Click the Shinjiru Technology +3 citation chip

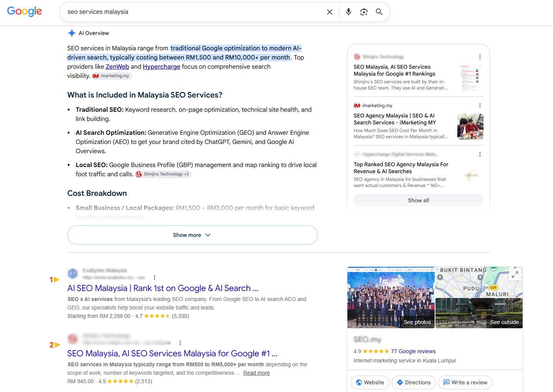click(163, 174)
